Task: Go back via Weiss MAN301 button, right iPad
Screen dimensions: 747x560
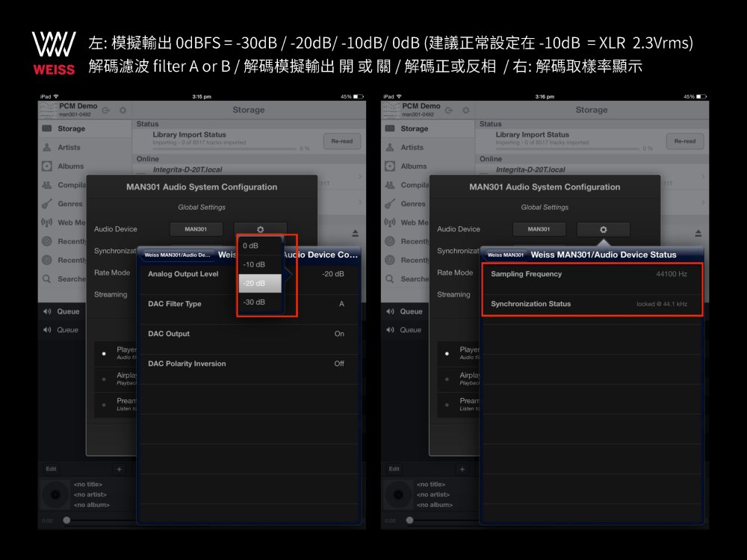Action: pos(506,255)
